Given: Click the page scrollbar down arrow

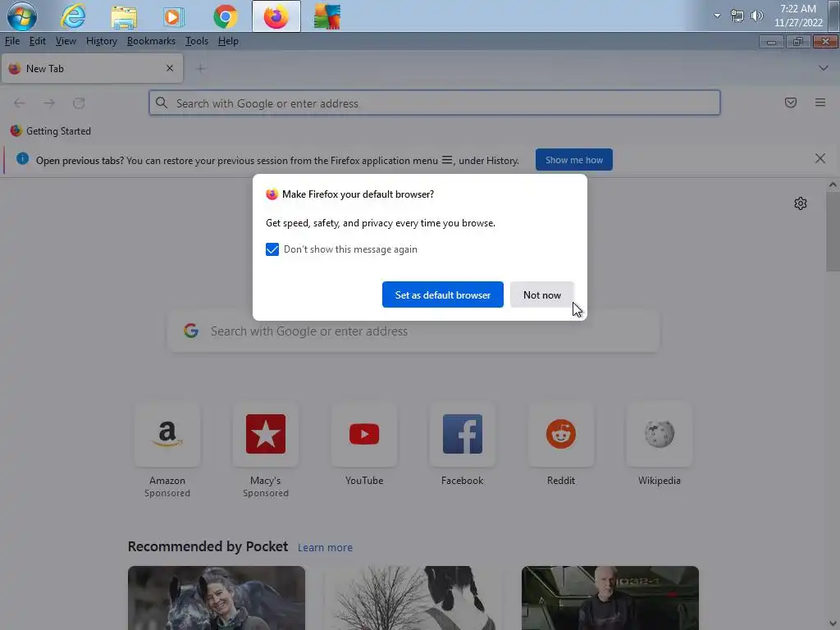Looking at the screenshot, I should (x=833, y=623).
